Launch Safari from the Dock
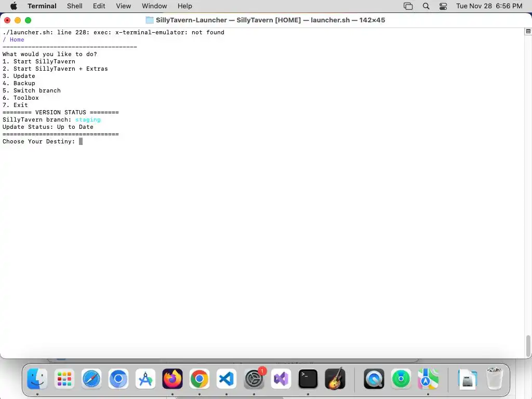The image size is (532, 399). [91, 379]
